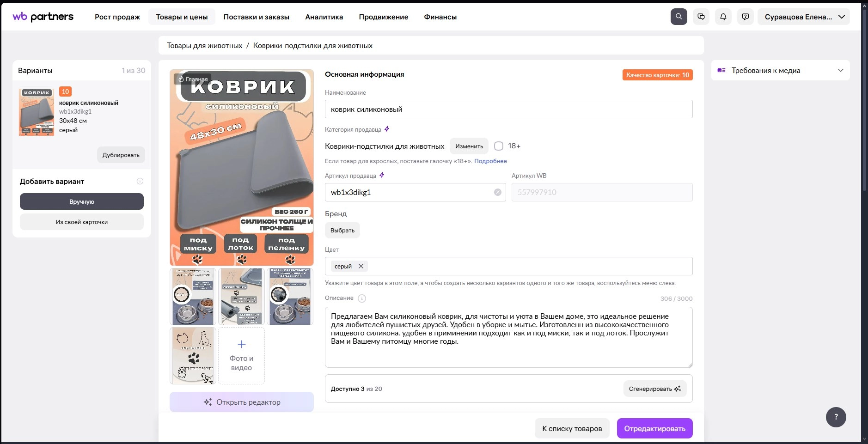The image size is (868, 444).
Task: Remove the серый color tag
Action: click(x=361, y=266)
